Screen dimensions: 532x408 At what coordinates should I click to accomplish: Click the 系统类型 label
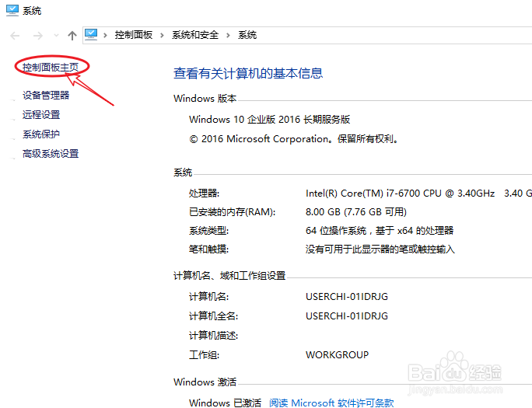(x=208, y=231)
